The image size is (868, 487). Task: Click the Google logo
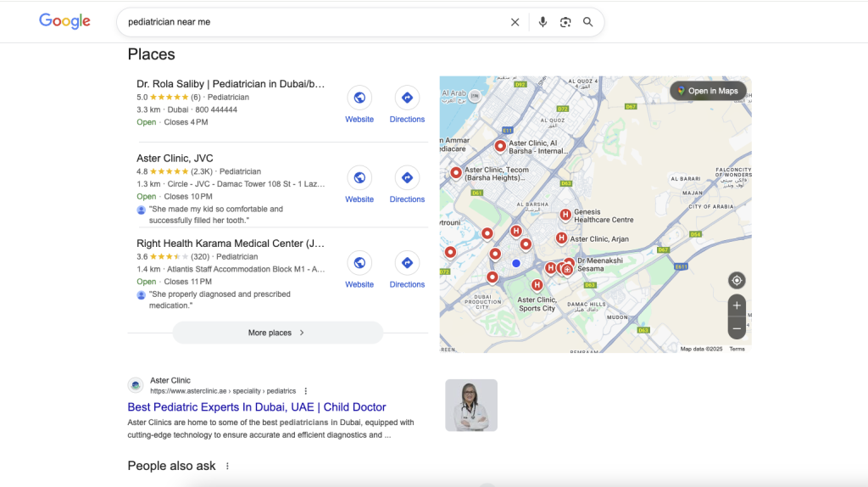(x=64, y=21)
